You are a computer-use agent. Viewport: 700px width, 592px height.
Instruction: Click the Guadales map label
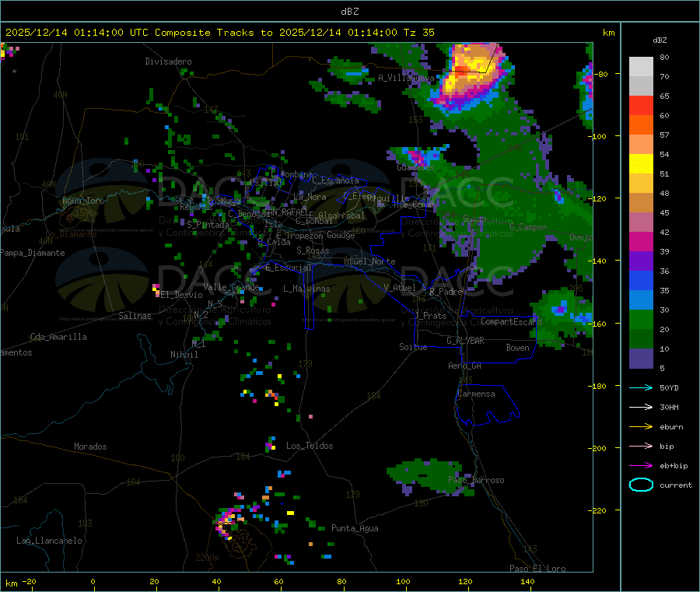point(415,167)
